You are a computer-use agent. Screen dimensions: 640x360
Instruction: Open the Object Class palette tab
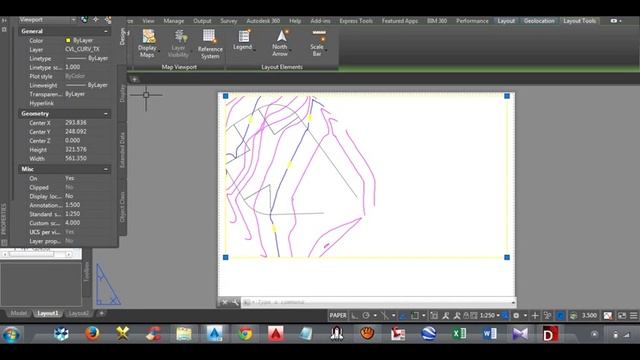point(122,207)
